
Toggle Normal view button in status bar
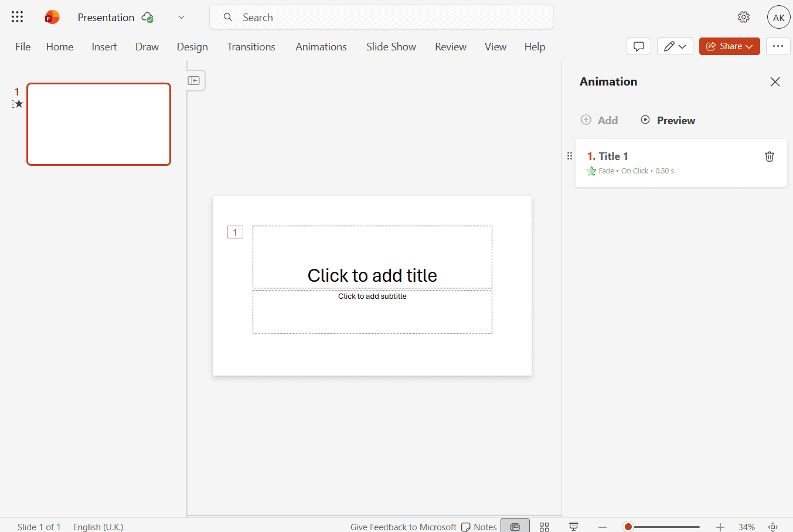pyautogui.click(x=515, y=527)
